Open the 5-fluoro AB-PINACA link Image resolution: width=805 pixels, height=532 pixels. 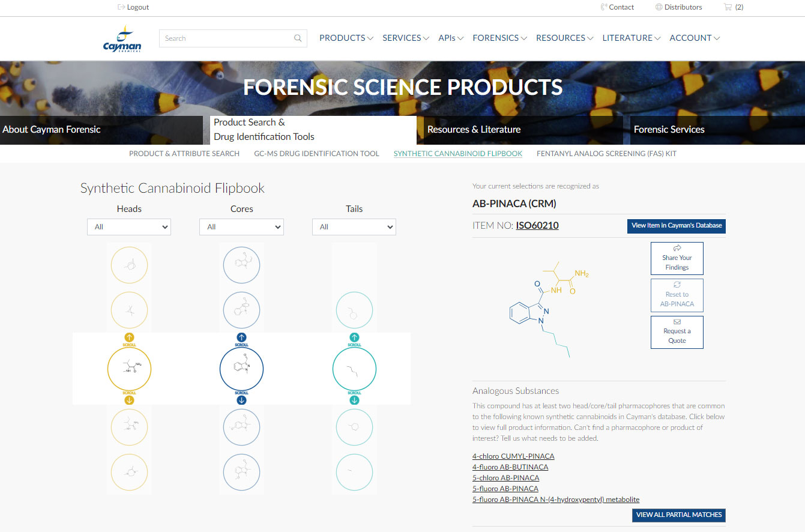click(x=505, y=489)
